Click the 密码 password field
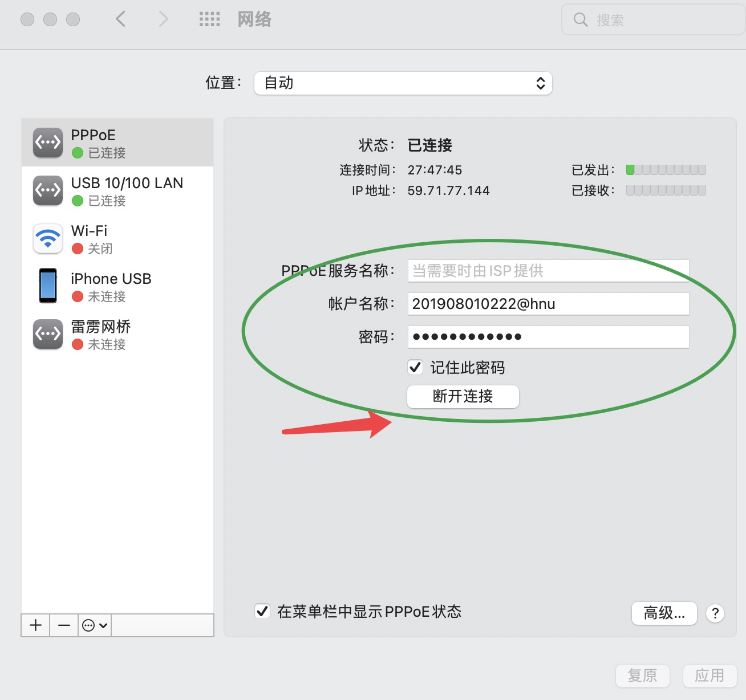This screenshot has height=700, width=746. pos(549,337)
